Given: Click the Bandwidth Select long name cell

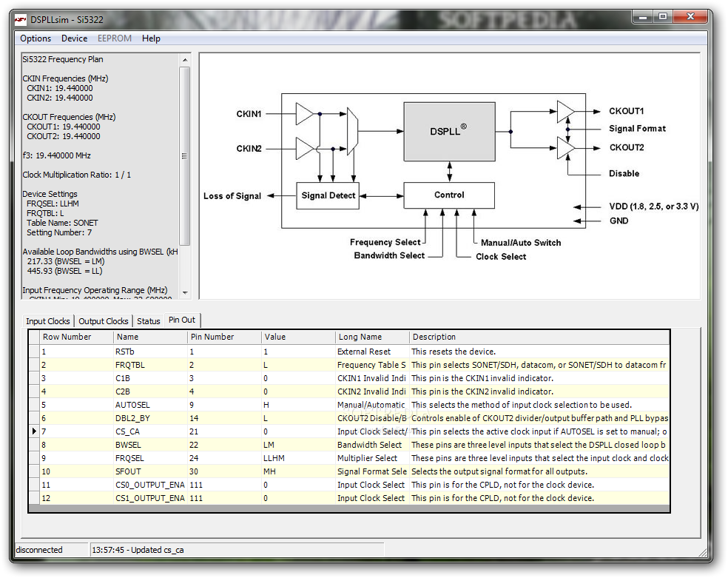Looking at the screenshot, I should pyautogui.click(x=372, y=445).
